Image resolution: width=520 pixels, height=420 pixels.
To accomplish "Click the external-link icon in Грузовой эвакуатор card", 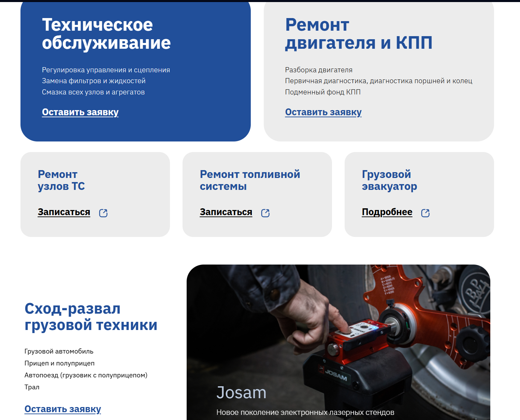I will tap(425, 213).
